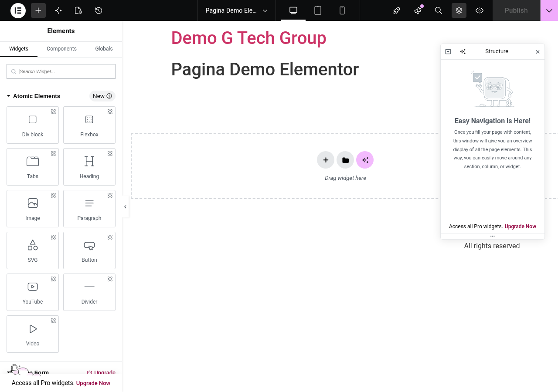Click Upgrade Now in left panel footer
The width and height of the screenshot is (558, 392).
point(93,383)
